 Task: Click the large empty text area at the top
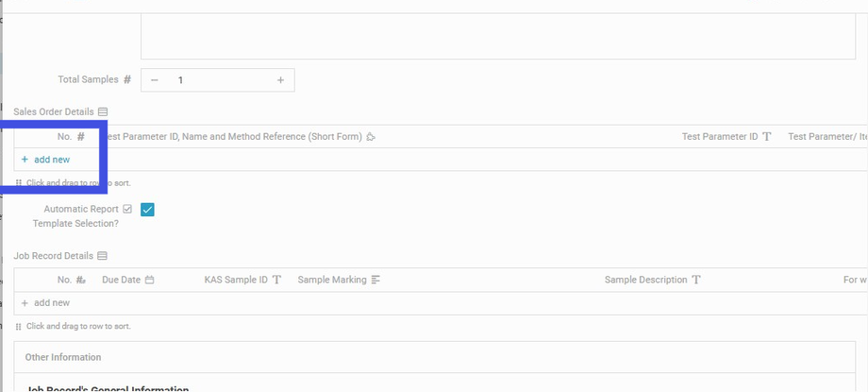(x=498, y=36)
